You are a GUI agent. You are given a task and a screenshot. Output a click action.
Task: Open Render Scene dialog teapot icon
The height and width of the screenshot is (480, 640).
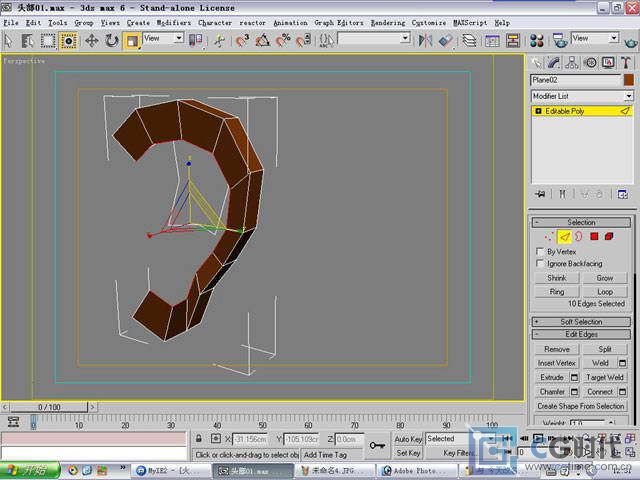click(560, 40)
